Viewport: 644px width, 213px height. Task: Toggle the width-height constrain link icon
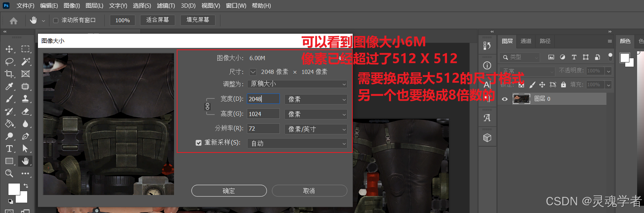coord(207,106)
